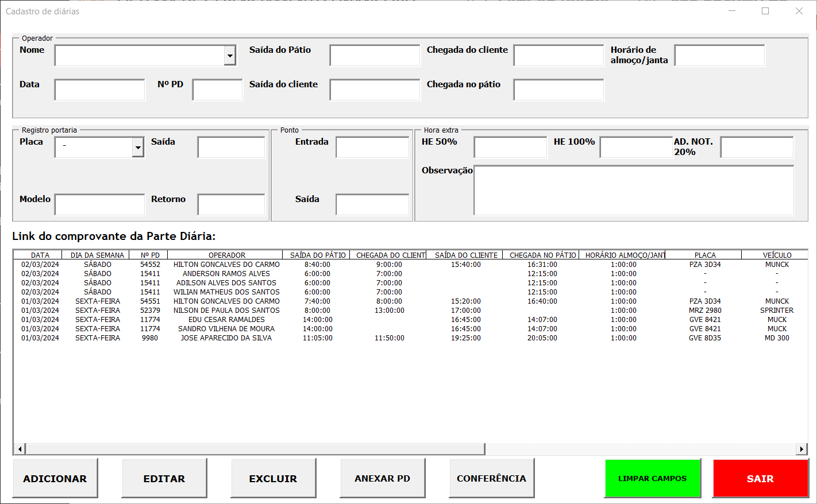The image size is (817, 504).
Task: Maximize the Cadastro de diárias window
Action: (x=765, y=11)
